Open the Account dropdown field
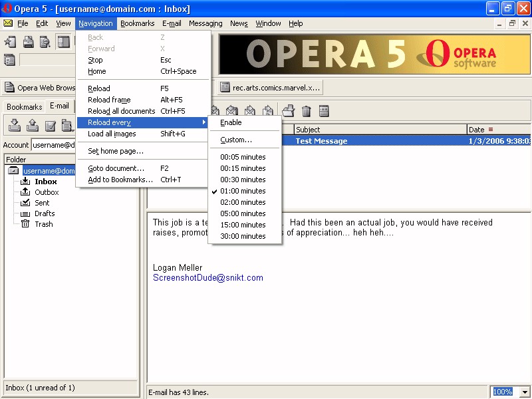Screen dimensions: 532x399 pyautogui.click(x=53, y=145)
